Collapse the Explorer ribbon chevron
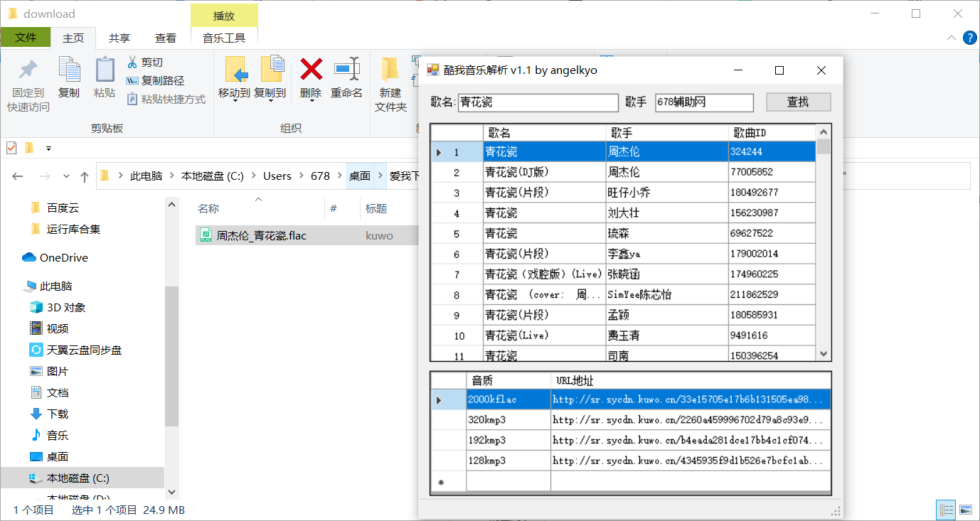 tap(952, 38)
